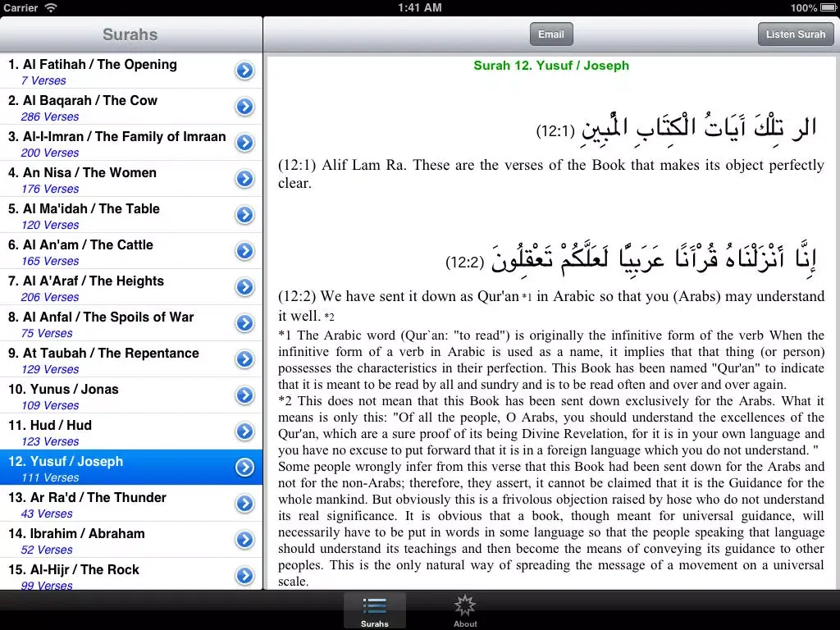The width and height of the screenshot is (840, 630).
Task: Tap the *1 footnote marker after Qur'an
Action: [x=527, y=297]
